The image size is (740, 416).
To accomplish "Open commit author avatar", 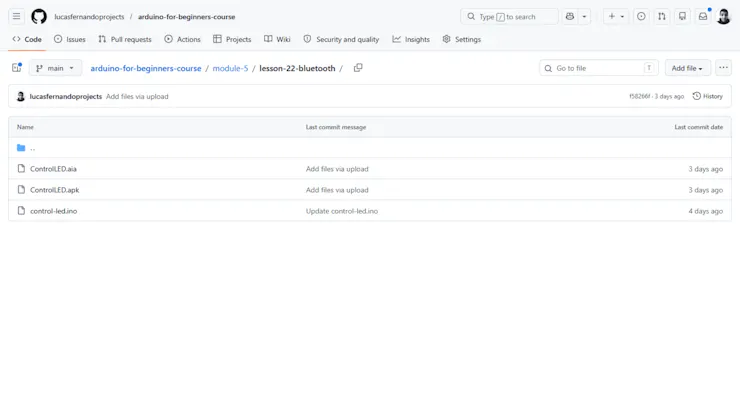I will click(x=20, y=96).
